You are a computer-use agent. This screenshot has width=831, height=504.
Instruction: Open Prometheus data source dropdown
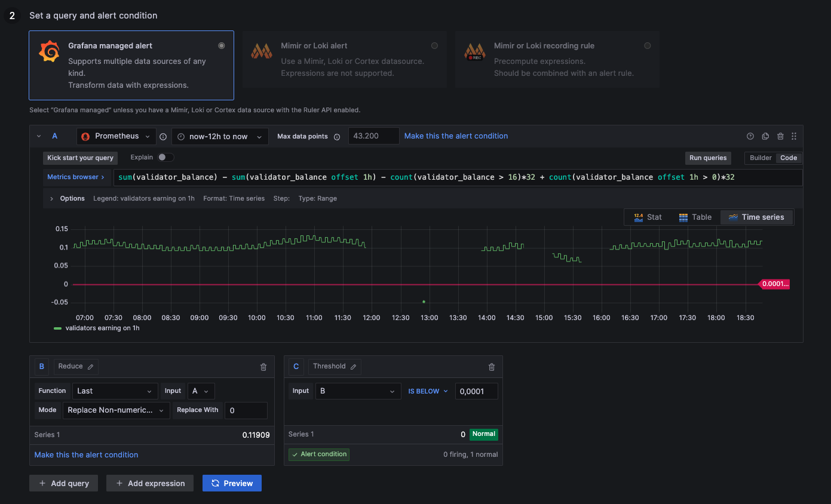pos(116,136)
